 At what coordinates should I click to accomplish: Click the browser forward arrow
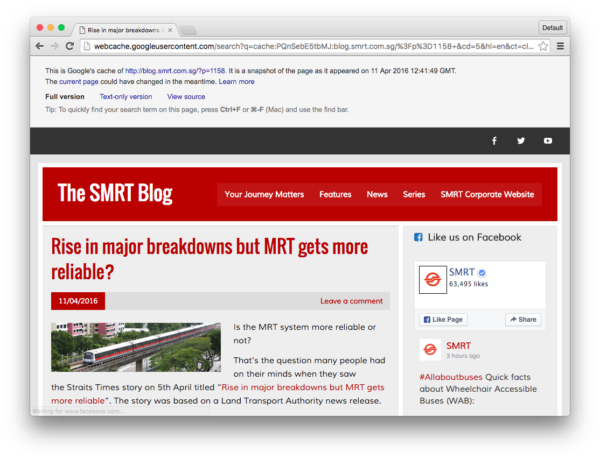point(55,46)
